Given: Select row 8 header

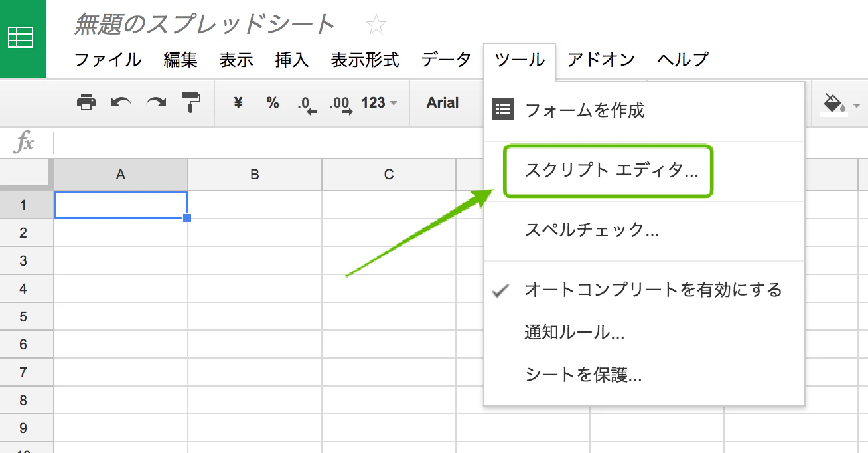Looking at the screenshot, I should click(24, 400).
